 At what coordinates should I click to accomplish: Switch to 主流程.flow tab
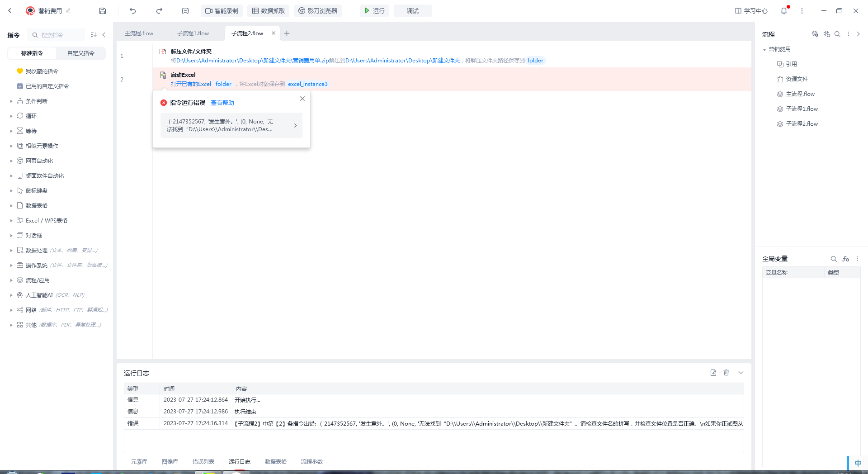[x=139, y=33]
